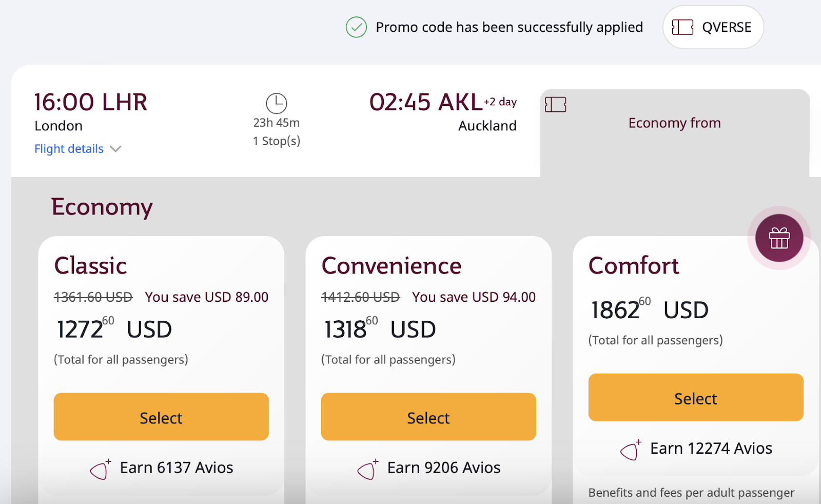Click the clock duration icon
The width and height of the screenshot is (821, 504).
click(277, 103)
